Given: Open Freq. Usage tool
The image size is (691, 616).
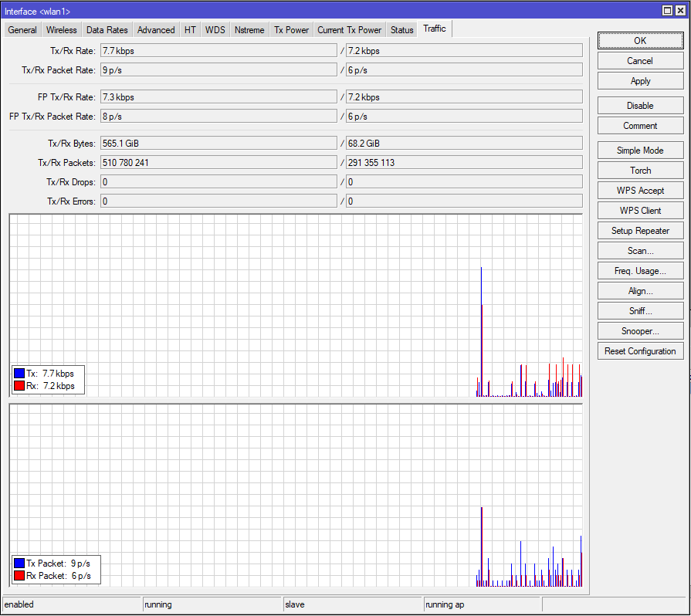Looking at the screenshot, I should [x=640, y=271].
